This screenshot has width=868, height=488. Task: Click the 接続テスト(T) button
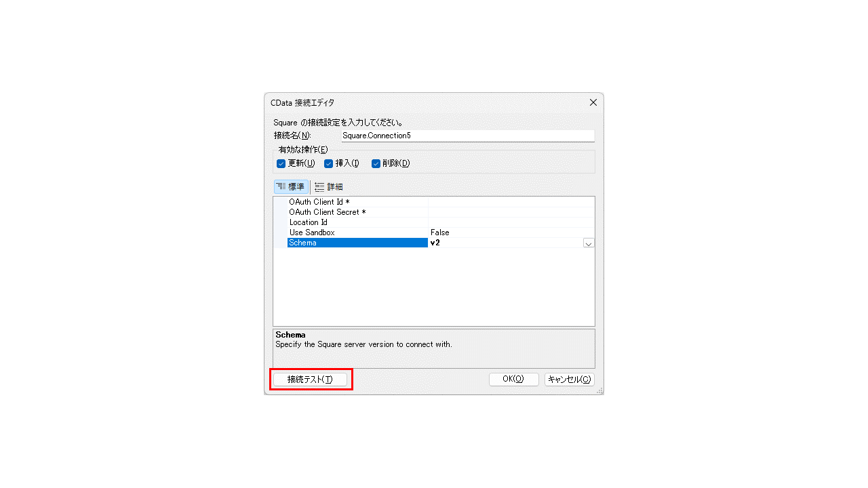point(310,380)
